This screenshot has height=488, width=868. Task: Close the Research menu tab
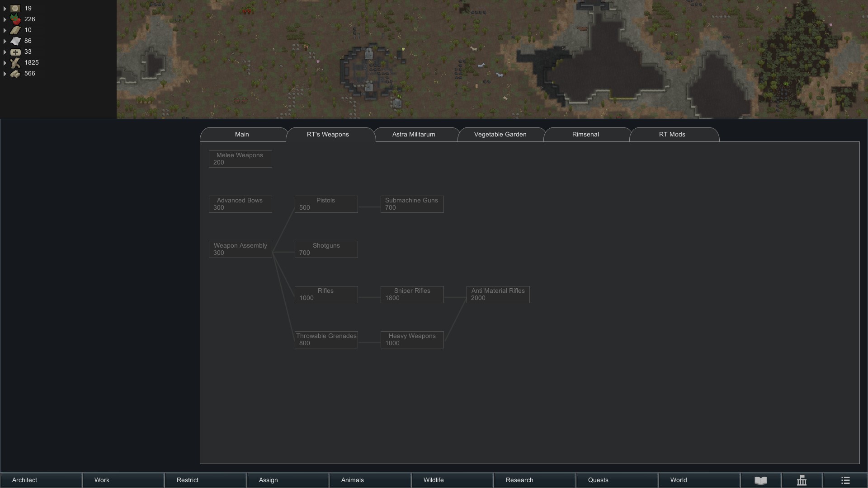point(535,480)
